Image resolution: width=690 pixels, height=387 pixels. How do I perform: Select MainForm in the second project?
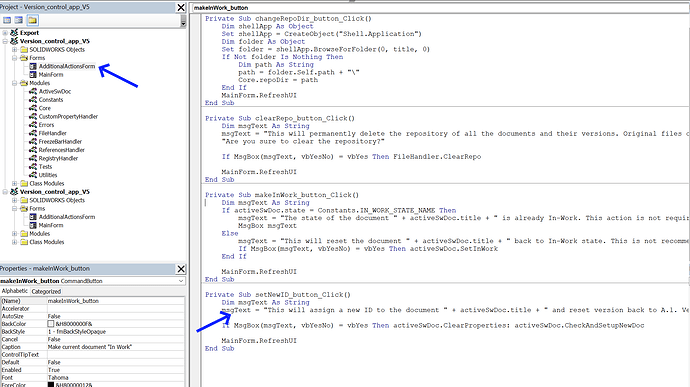(51, 225)
